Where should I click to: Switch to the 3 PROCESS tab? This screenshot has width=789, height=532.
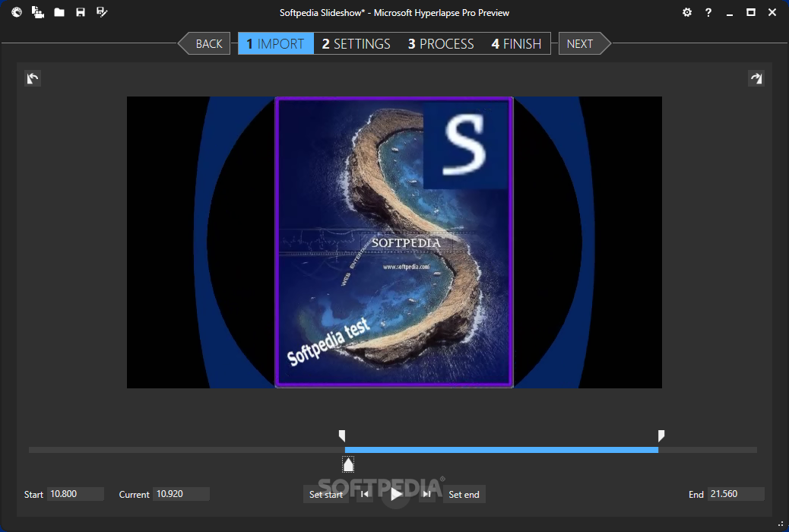pyautogui.click(x=441, y=44)
